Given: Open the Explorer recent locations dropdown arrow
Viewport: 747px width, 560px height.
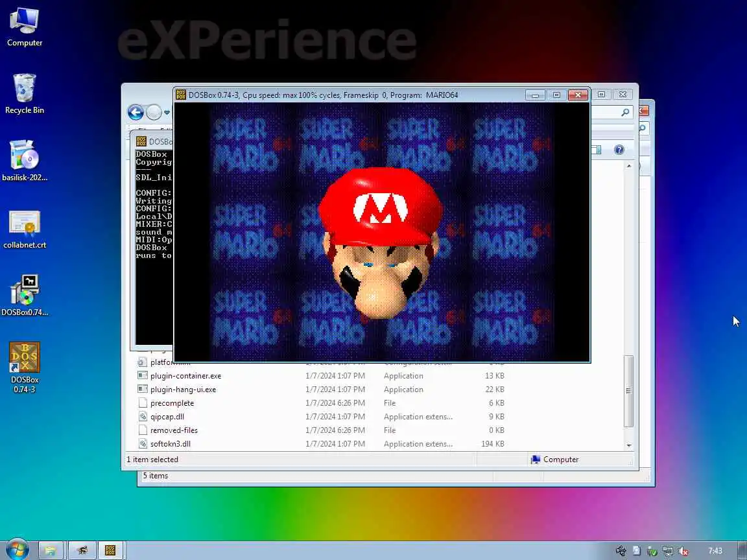Looking at the screenshot, I should coord(167,113).
